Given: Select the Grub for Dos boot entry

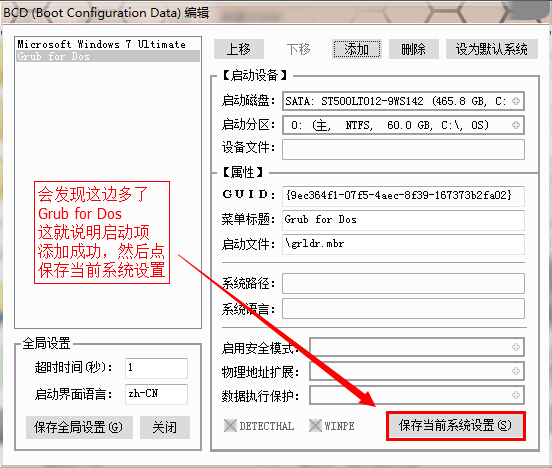Looking at the screenshot, I should pyautogui.click(x=108, y=56).
